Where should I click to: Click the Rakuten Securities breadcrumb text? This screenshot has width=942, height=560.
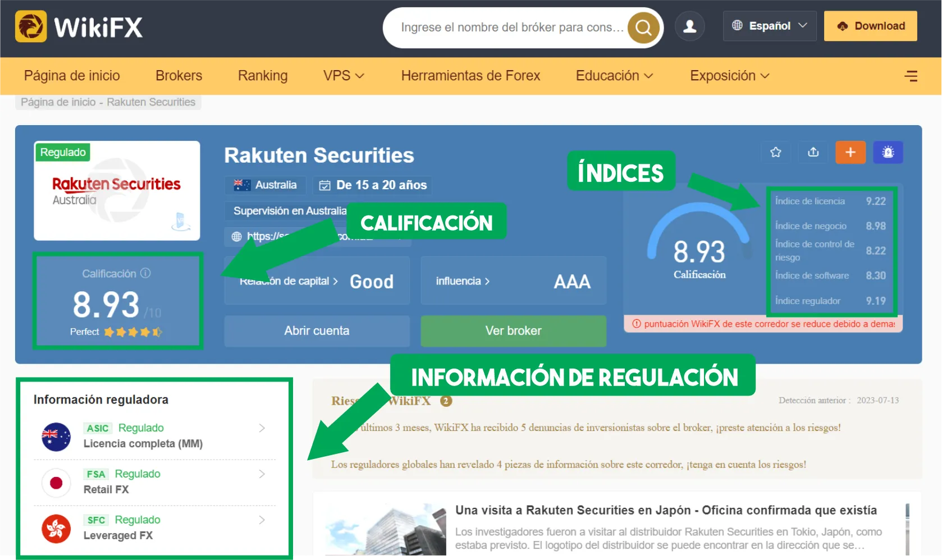(x=151, y=102)
